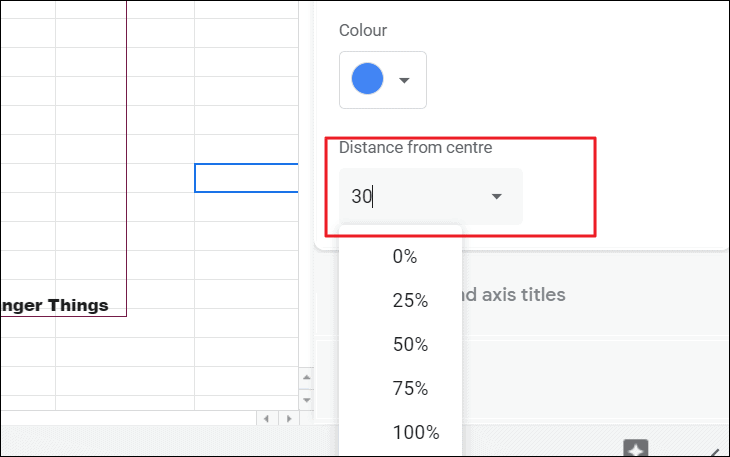Click the Distance from centre input field
This screenshot has width=730, height=457.
pyautogui.click(x=431, y=196)
